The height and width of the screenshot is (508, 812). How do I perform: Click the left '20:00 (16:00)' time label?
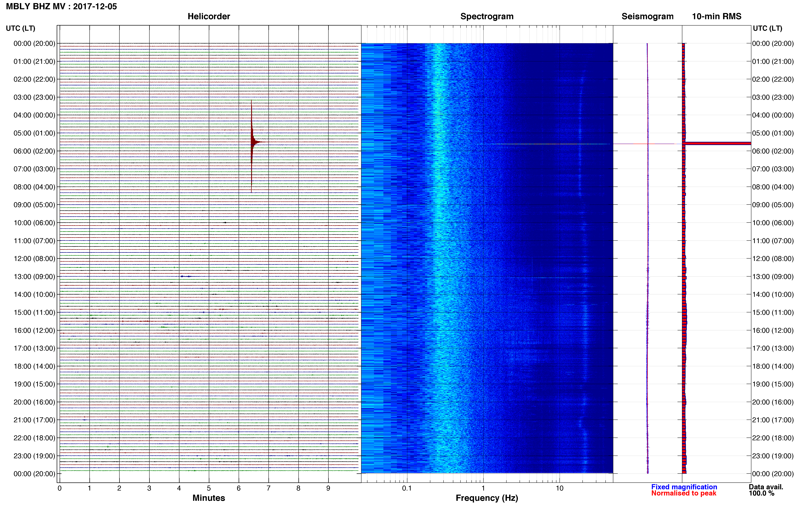point(34,402)
